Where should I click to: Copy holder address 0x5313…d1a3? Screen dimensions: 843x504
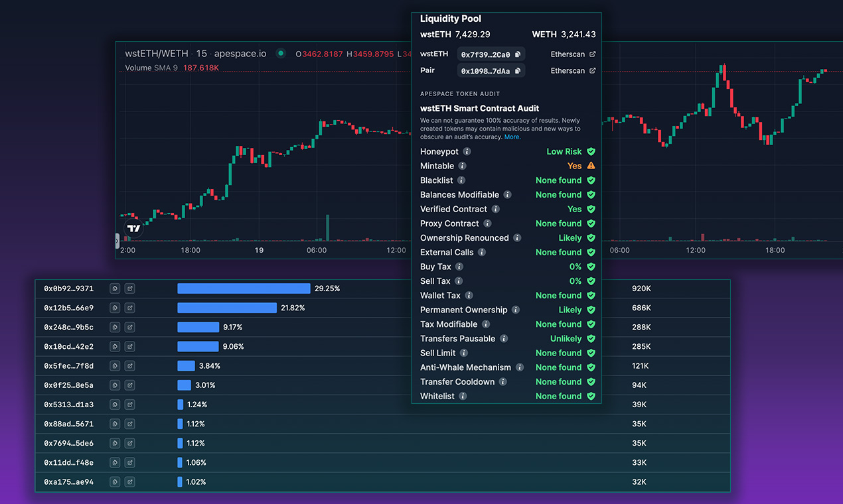[x=115, y=405]
